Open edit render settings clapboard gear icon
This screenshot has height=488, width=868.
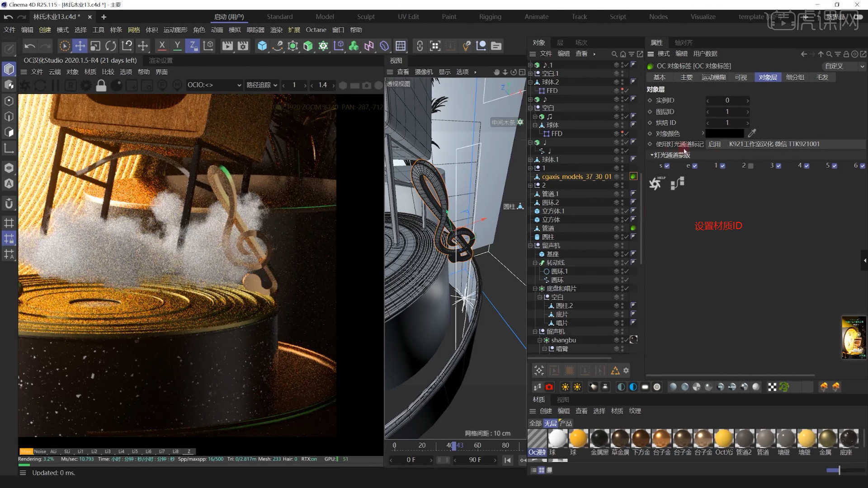click(x=243, y=46)
